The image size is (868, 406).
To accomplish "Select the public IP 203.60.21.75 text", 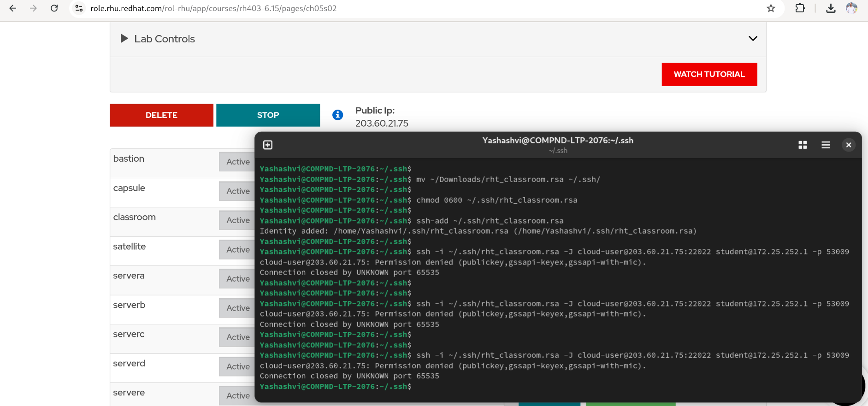I will click(382, 124).
